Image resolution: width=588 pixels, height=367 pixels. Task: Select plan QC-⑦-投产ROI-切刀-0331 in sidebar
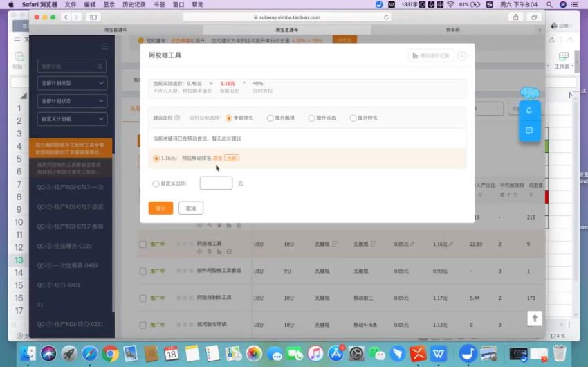pos(70,324)
